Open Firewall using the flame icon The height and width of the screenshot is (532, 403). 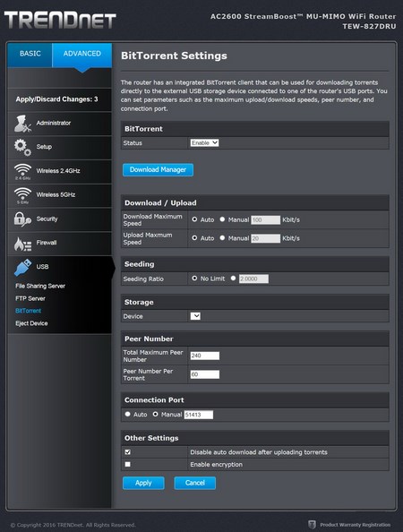tap(22, 244)
